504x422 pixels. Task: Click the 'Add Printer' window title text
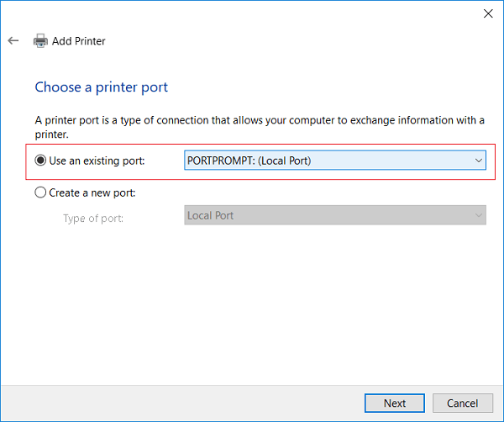[x=79, y=40]
